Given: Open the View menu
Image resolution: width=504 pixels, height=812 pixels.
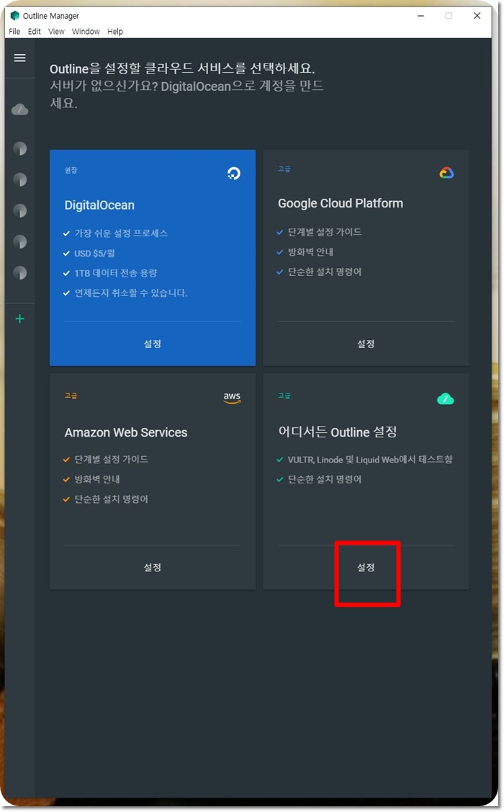Looking at the screenshot, I should tap(56, 32).
